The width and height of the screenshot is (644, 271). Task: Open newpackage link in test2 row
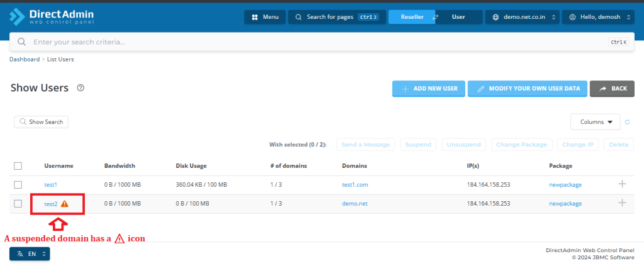[565, 204]
